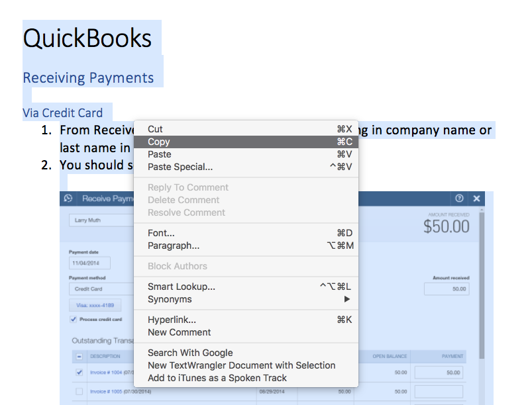Choose Paste Special... from the menu

[x=180, y=167]
